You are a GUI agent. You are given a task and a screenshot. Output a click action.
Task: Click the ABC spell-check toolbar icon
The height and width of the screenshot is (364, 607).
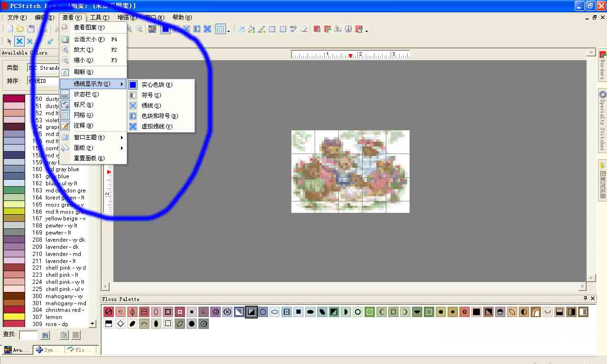(293, 29)
